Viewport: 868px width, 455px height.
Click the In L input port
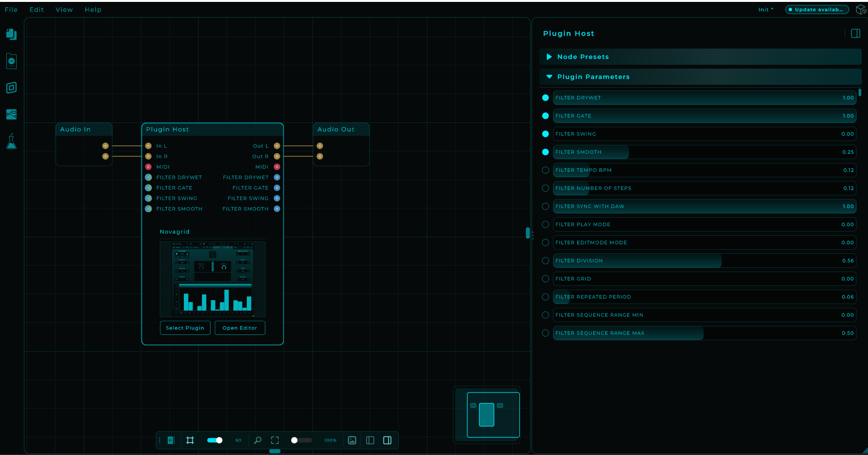click(x=149, y=146)
